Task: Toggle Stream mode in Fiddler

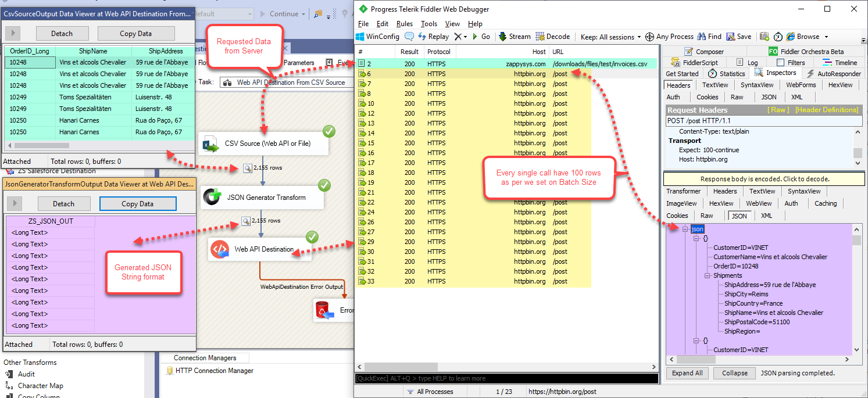Action: pos(514,37)
